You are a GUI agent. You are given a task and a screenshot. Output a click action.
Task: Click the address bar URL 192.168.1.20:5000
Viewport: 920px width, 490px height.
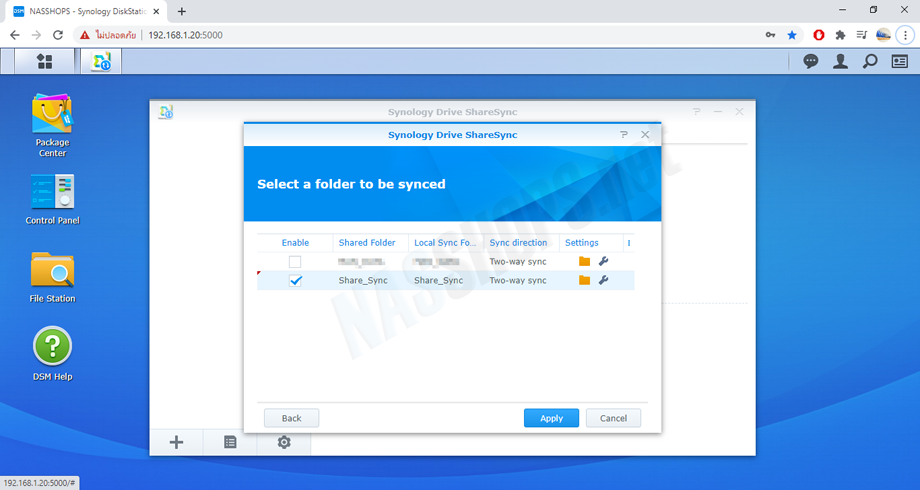pos(185,35)
